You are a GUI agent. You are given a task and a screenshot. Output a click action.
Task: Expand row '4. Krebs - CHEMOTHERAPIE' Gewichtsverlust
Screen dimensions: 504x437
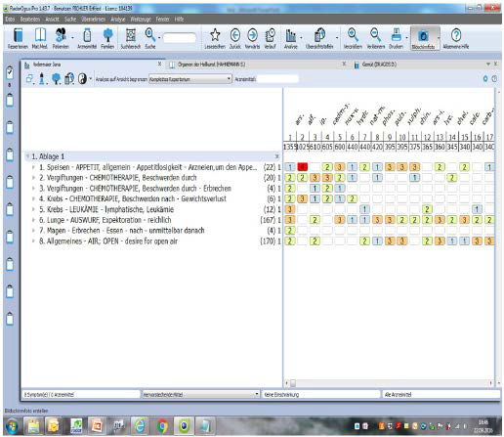coord(33,198)
